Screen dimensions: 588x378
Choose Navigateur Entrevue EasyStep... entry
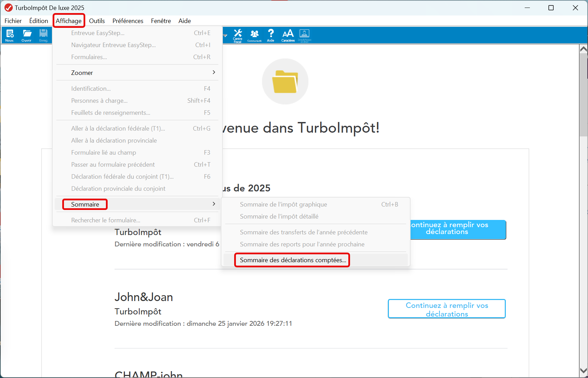[x=137, y=45]
